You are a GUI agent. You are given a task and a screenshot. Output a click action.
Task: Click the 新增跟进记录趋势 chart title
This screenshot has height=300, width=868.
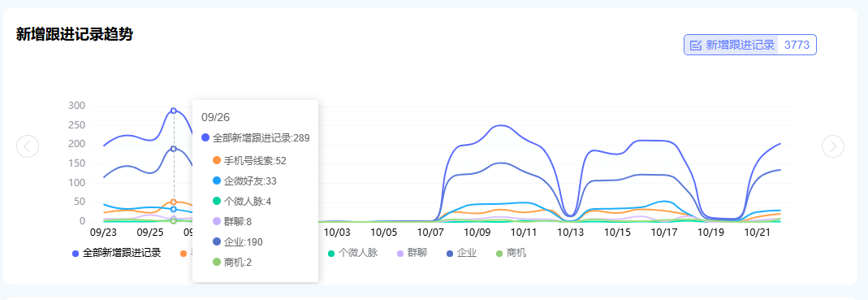(x=74, y=34)
